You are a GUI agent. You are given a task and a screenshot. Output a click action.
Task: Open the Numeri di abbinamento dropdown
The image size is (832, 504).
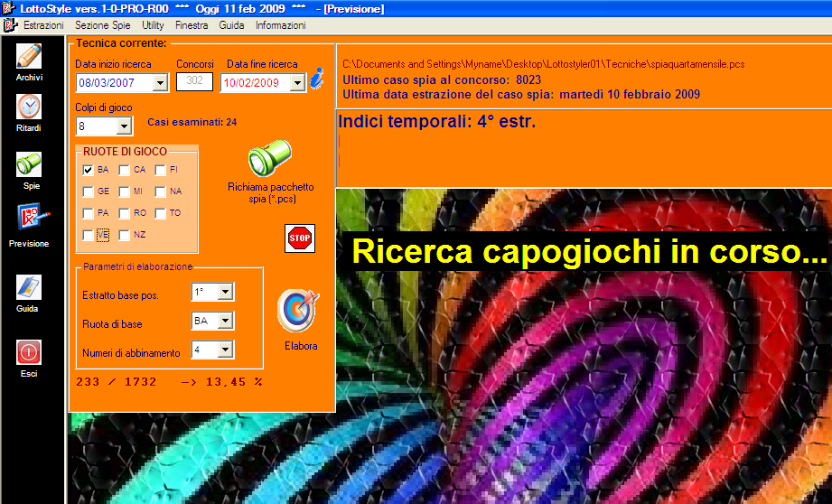[226, 350]
